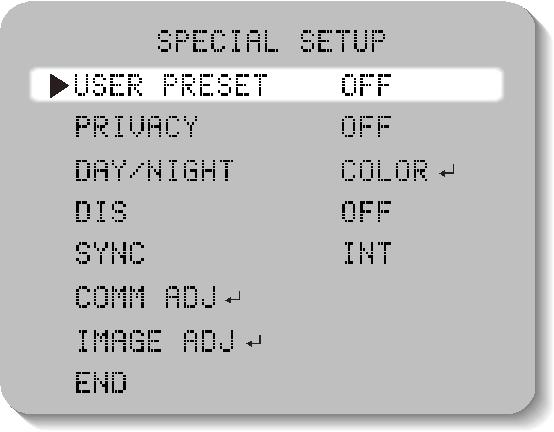
Task: Toggle the PRIVACY OFF value
Action: pyautogui.click(x=366, y=126)
